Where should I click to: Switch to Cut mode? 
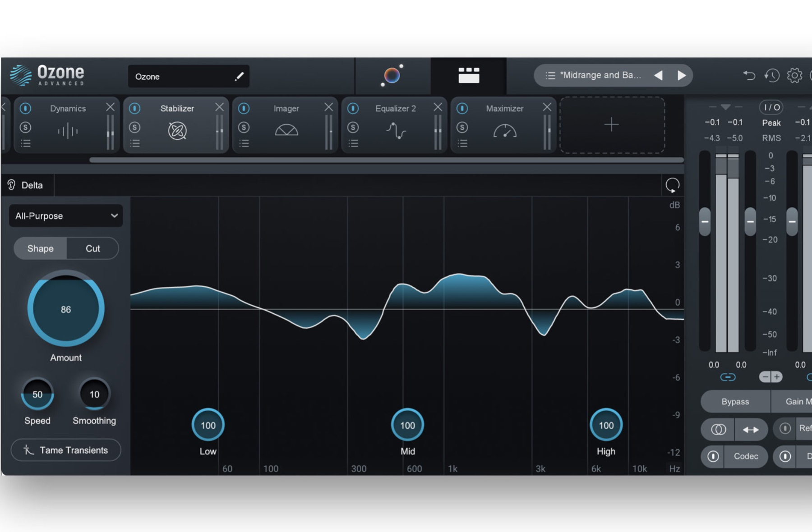(92, 248)
